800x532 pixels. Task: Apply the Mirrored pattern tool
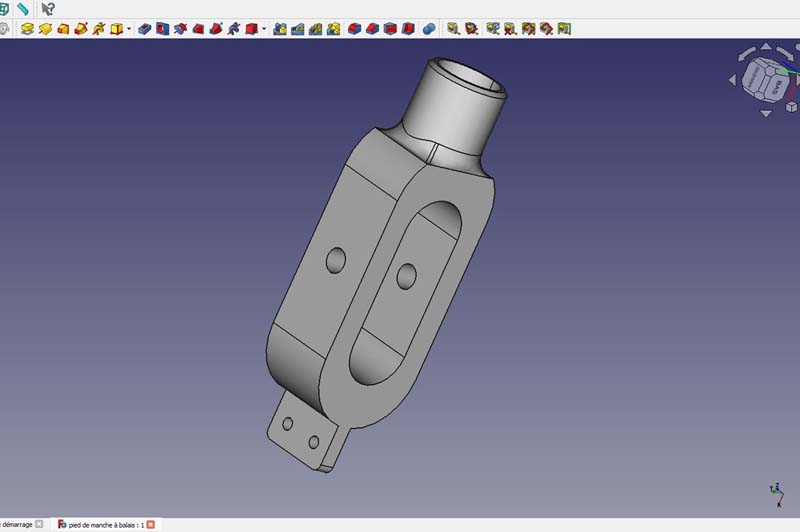click(280, 29)
